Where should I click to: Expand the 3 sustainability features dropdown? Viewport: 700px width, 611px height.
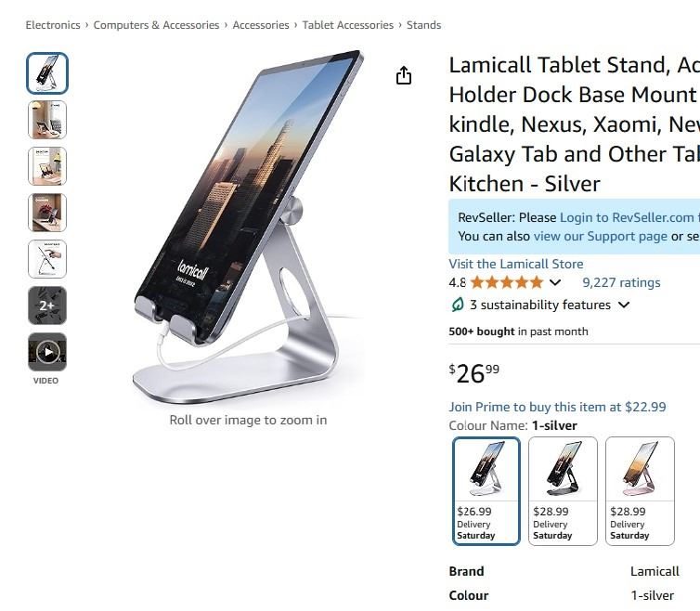624,305
